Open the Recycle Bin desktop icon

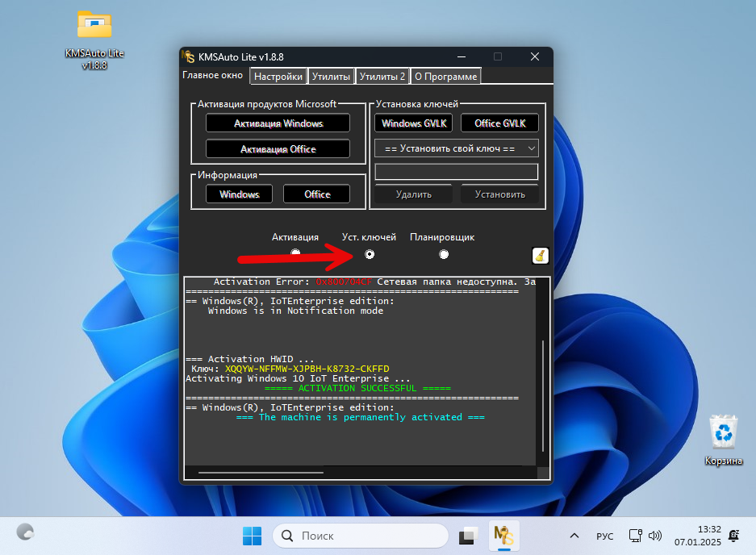(723, 432)
